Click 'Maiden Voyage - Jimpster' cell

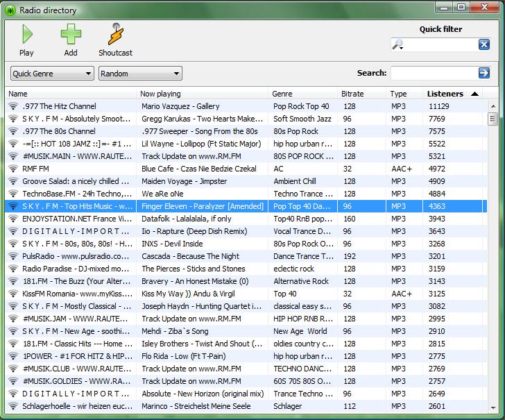pos(184,181)
